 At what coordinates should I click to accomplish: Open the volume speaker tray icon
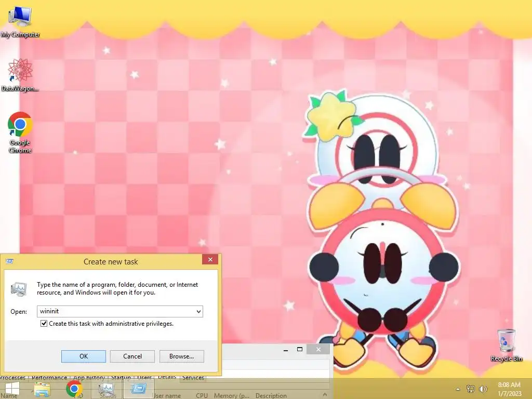[483, 389]
